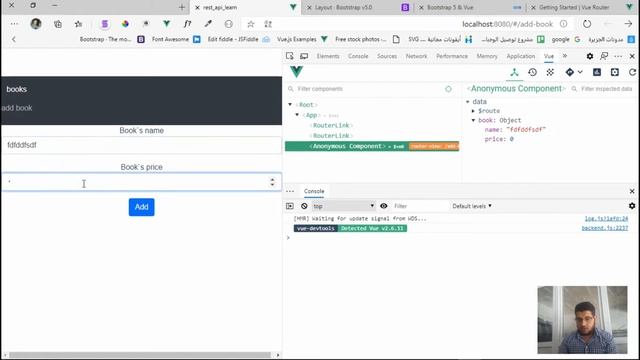Reload the page with browser refresh icon
This screenshot has height=360, width=640.
(587, 24)
